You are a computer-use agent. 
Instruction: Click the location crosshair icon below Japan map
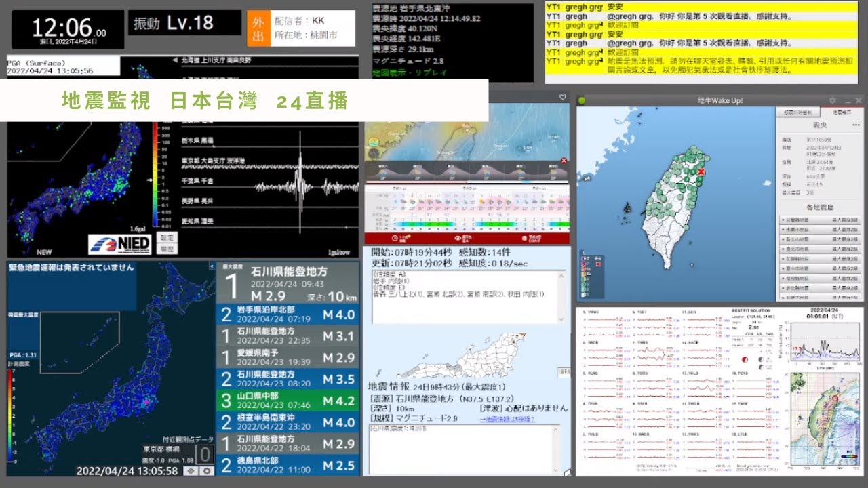tap(192, 470)
